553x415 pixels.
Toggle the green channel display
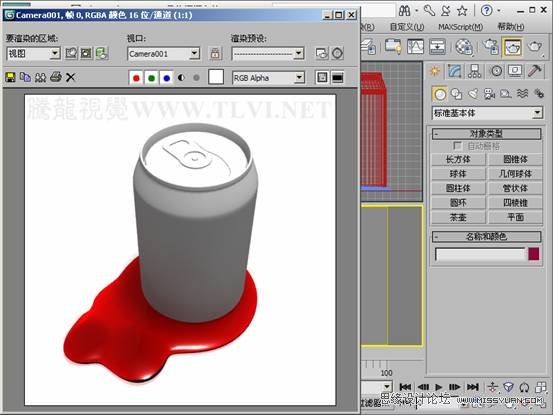point(151,78)
